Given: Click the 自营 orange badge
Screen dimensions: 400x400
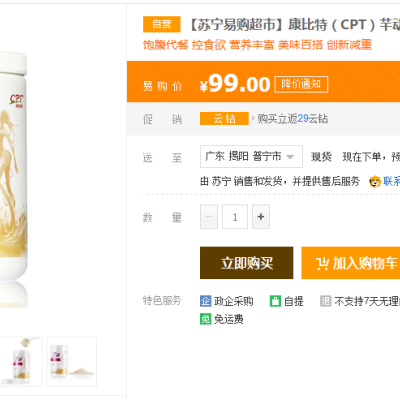Looking at the screenshot, I should [162, 24].
